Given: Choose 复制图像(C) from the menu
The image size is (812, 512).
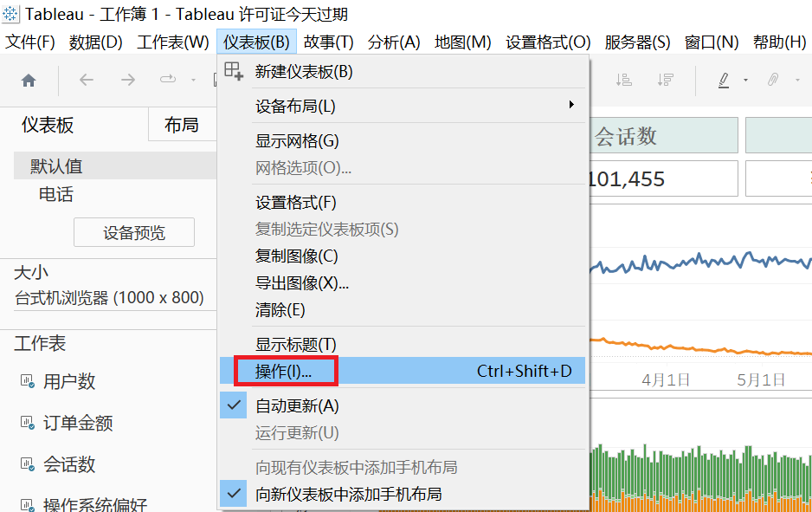Looking at the screenshot, I should (403, 256).
